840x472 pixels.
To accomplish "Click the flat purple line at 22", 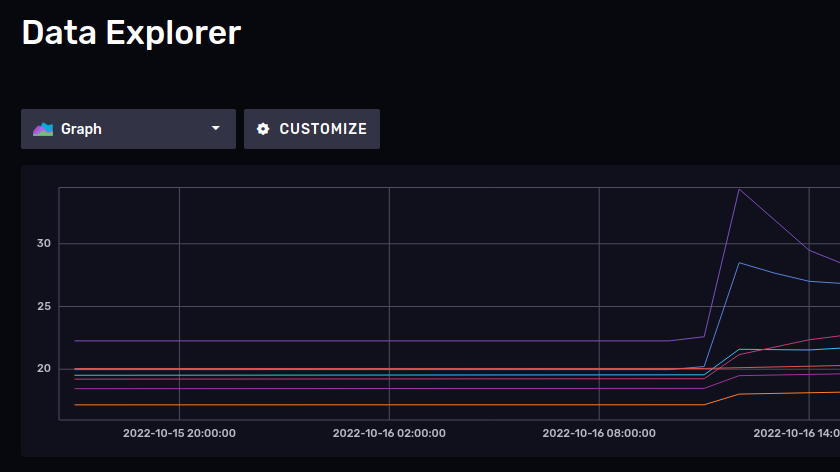I will pos(400,341).
